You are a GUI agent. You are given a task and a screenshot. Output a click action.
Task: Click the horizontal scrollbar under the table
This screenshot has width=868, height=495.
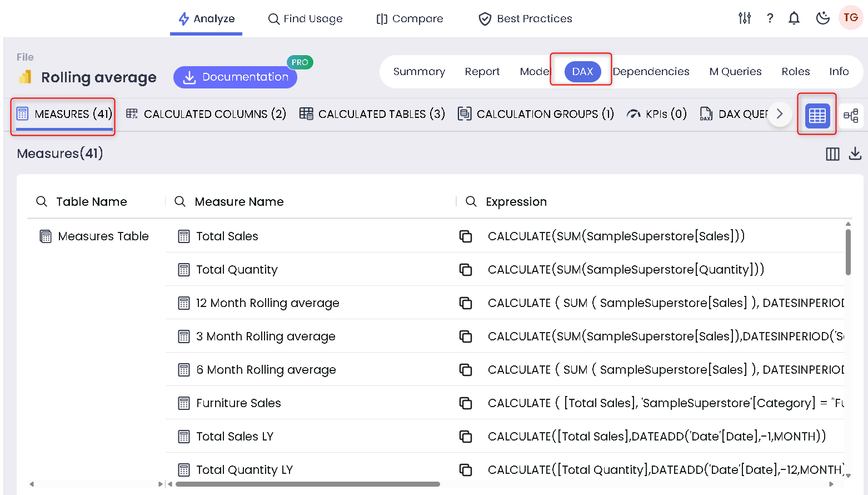coord(307,484)
